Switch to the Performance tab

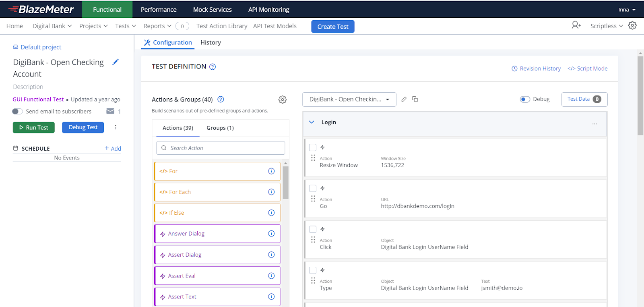point(159,10)
